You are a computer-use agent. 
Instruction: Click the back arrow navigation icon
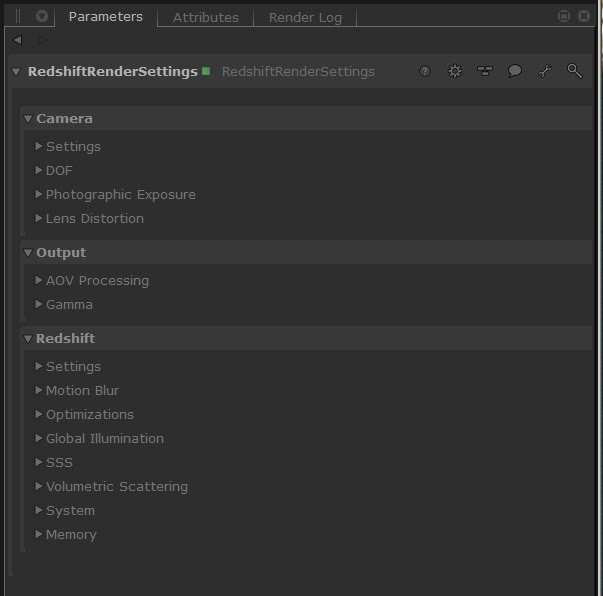point(17,40)
